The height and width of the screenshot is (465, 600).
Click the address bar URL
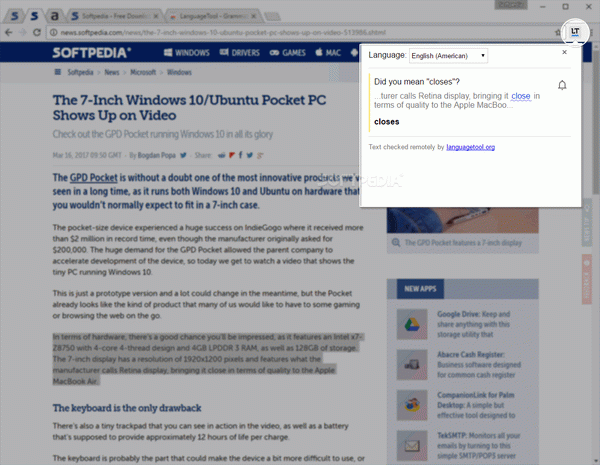[223, 33]
